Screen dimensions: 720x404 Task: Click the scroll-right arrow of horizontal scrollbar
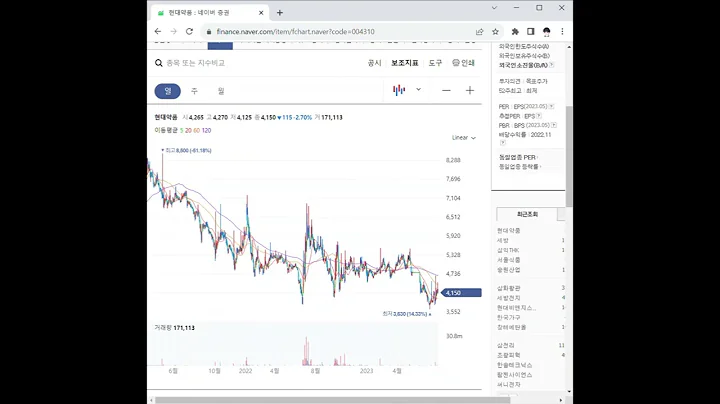(x=561, y=400)
